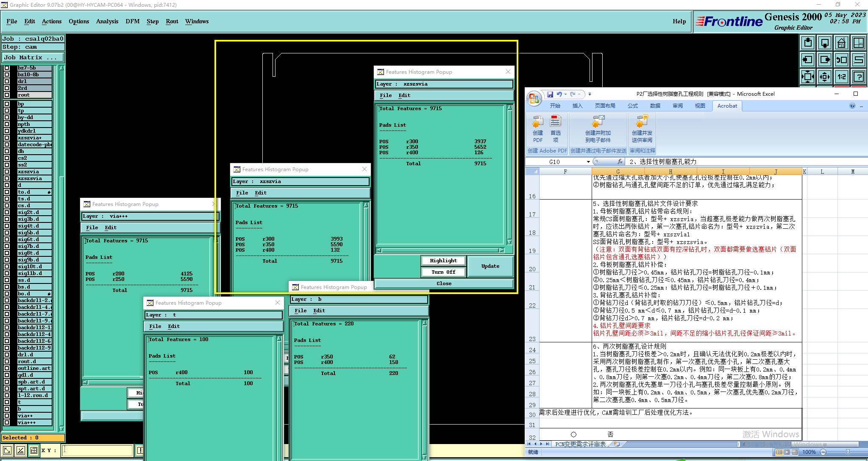
Task: Toggle the checkbox for layer mpth
Action: (7, 124)
